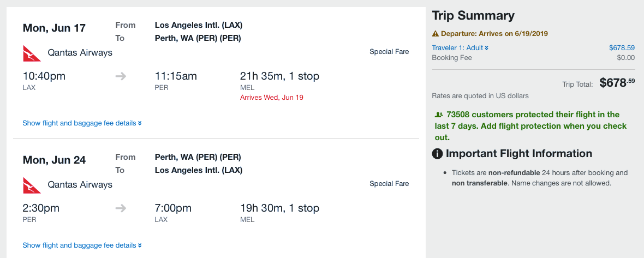
Task: Show flight and baggage fee details for Jun 24
Action: [82, 245]
